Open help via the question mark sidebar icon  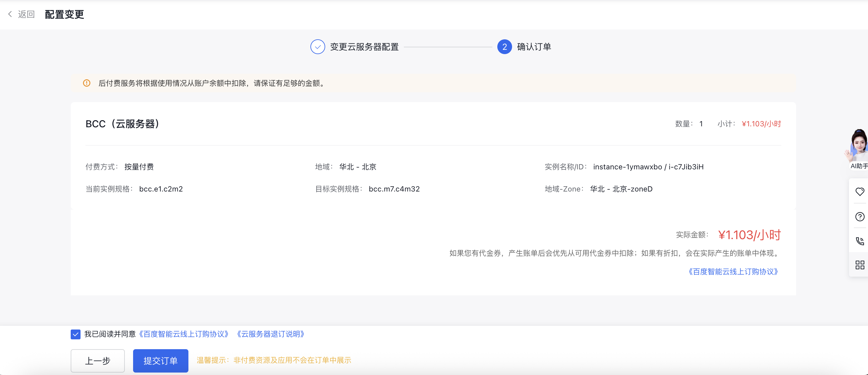click(x=860, y=217)
